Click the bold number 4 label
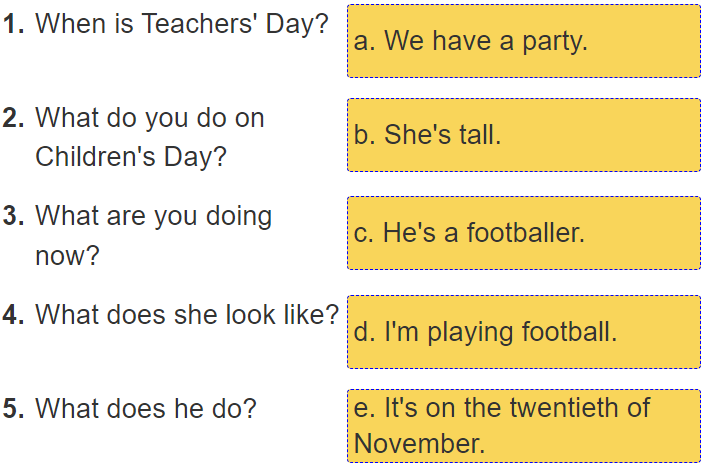This screenshot has height=470, width=706. [13, 314]
